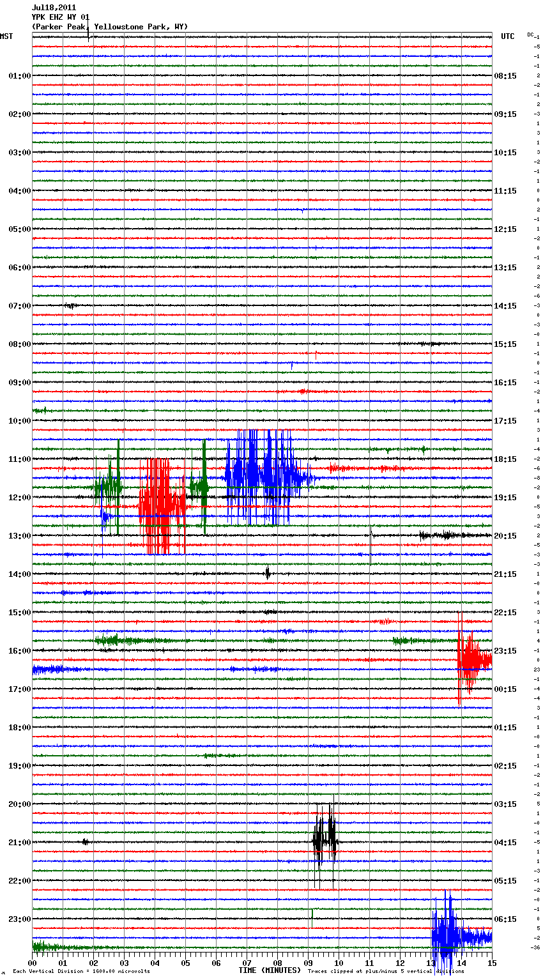543x980 pixels.
Task: Select the 12:00 MST row label
Action: tap(20, 498)
